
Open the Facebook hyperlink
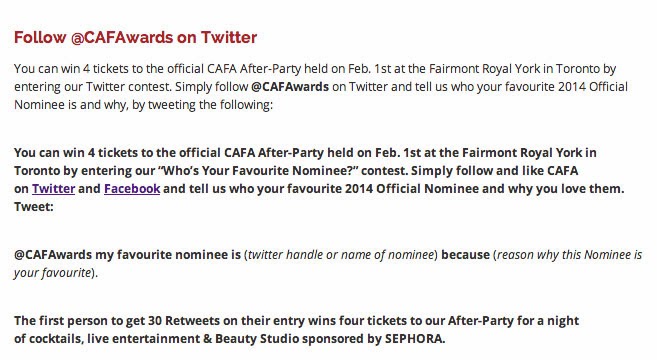point(132,189)
